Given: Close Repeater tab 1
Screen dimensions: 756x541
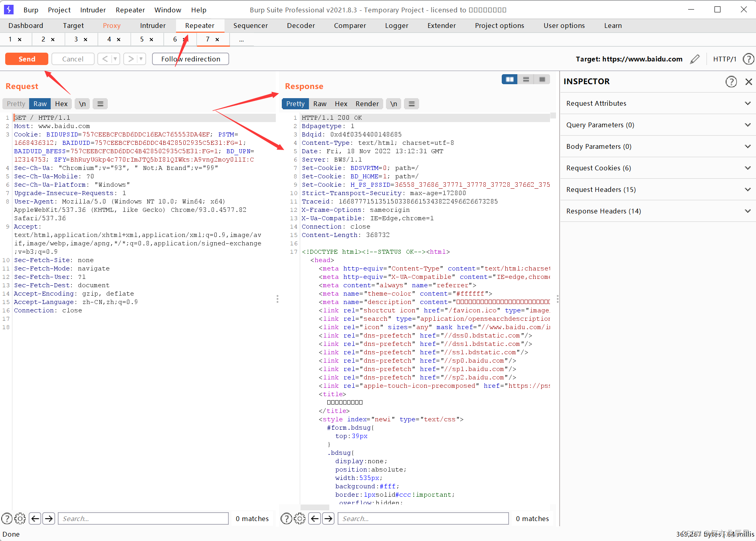Looking at the screenshot, I should click(20, 39).
